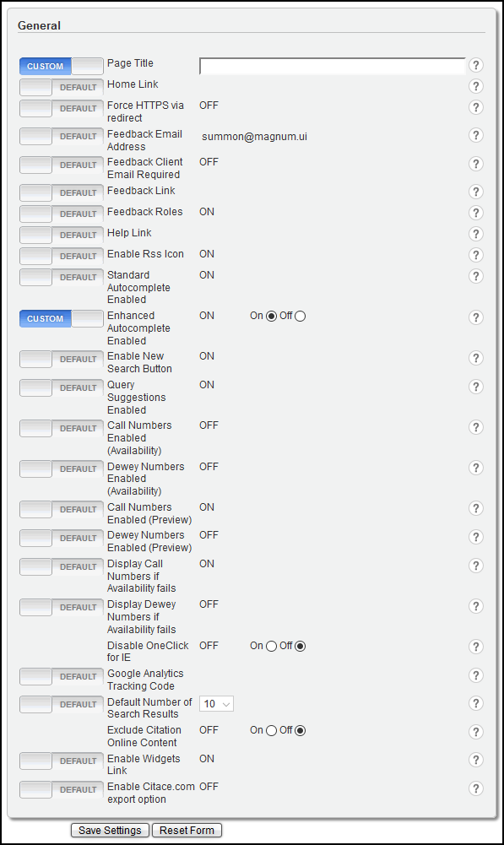Screen dimensions: 504x845
Task: Open help for Google Analytics Tracking Code
Action: [475, 675]
